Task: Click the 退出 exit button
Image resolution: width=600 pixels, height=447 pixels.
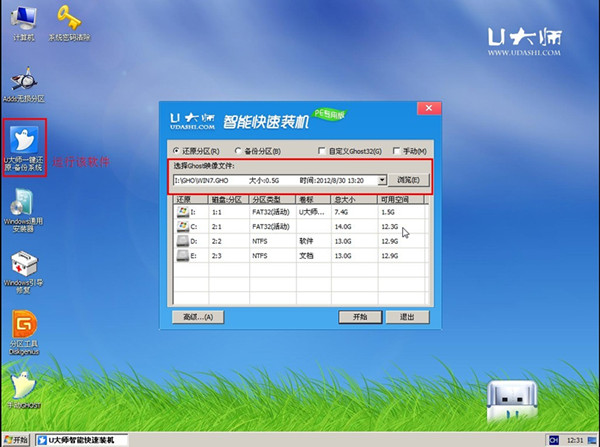Action: (407, 316)
